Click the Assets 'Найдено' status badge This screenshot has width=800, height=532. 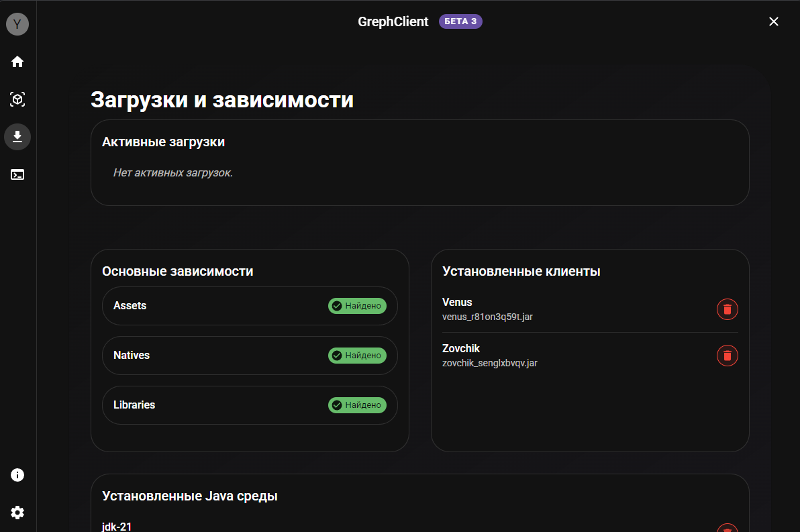click(357, 306)
